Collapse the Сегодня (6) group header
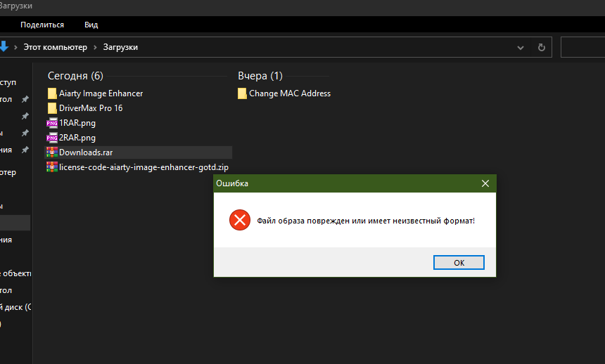 75,76
